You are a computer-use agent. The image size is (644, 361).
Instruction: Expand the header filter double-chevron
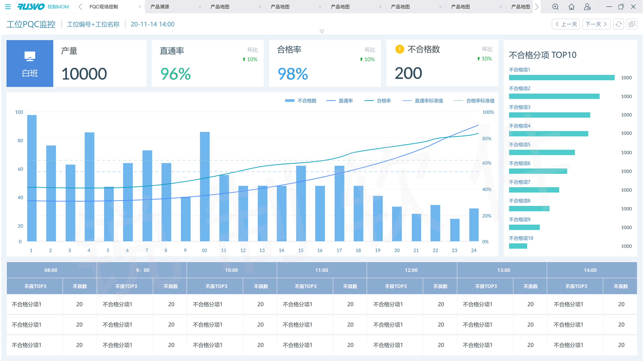point(322,31)
